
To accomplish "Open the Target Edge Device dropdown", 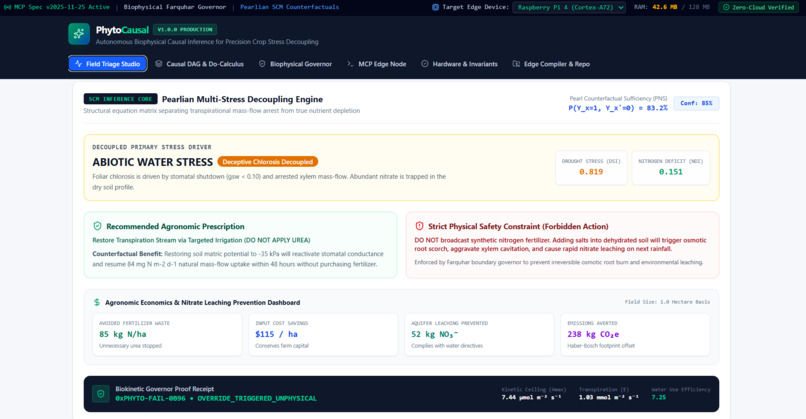I will coord(569,7).
